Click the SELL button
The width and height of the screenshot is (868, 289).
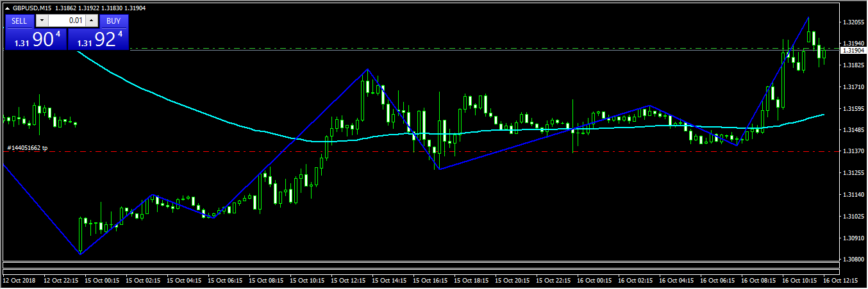19,21
